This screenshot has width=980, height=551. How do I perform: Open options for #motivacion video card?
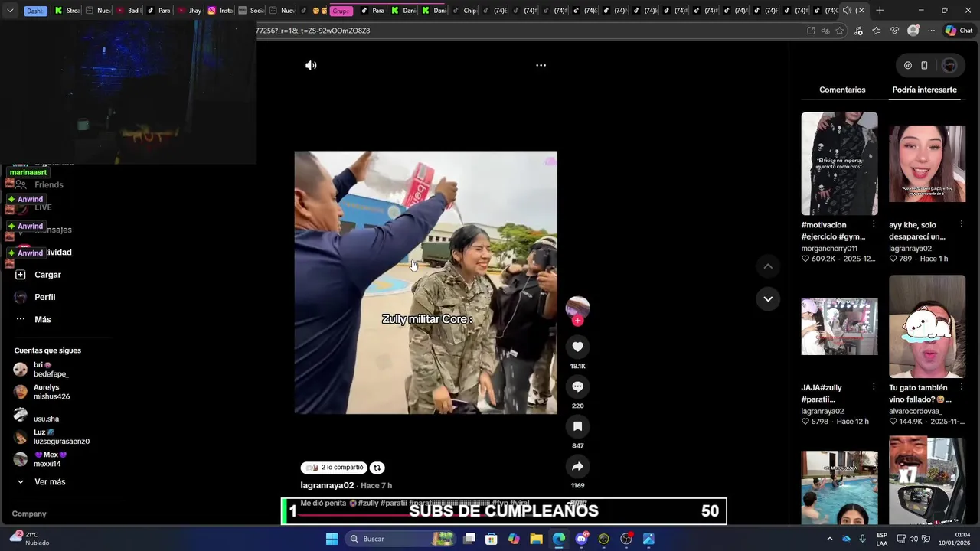(874, 224)
